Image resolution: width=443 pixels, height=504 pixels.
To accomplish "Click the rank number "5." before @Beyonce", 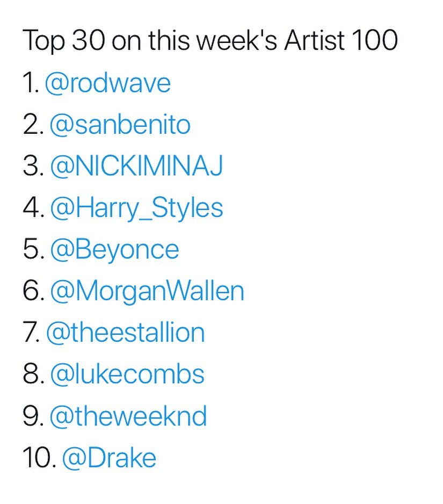I will [33, 250].
